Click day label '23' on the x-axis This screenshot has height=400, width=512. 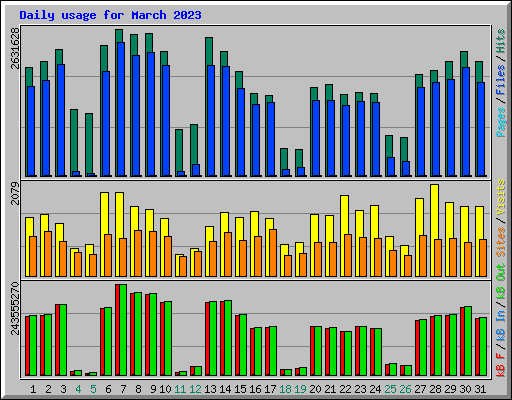pos(360,389)
